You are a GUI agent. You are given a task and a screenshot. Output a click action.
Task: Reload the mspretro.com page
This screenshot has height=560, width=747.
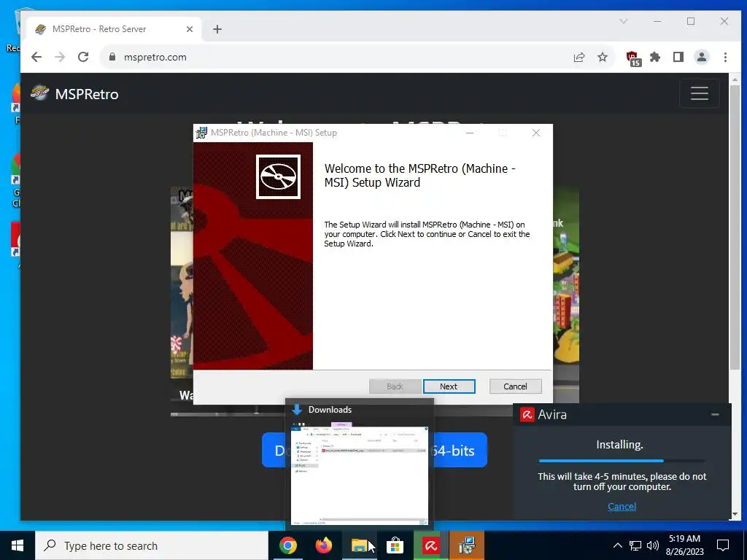pyautogui.click(x=83, y=57)
